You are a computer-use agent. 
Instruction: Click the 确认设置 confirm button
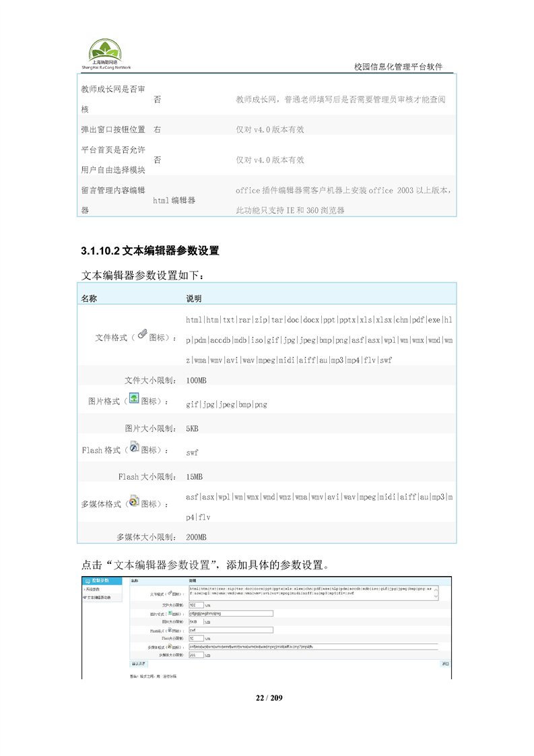139,664
